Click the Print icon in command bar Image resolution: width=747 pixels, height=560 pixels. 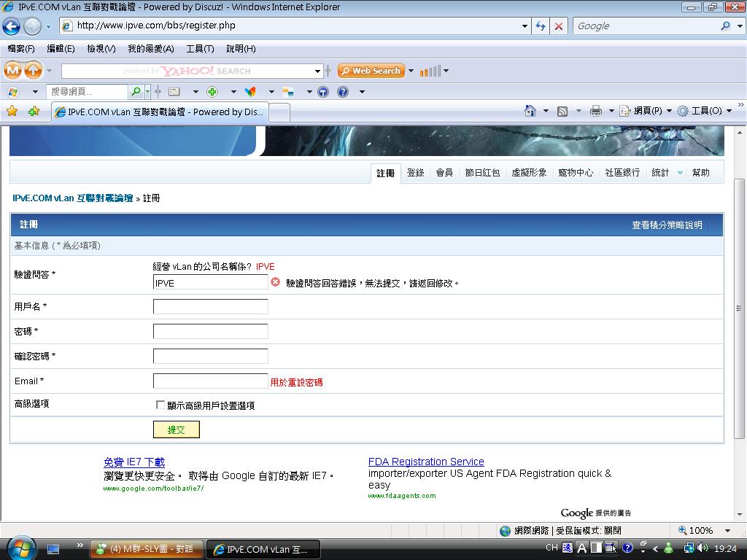595,111
